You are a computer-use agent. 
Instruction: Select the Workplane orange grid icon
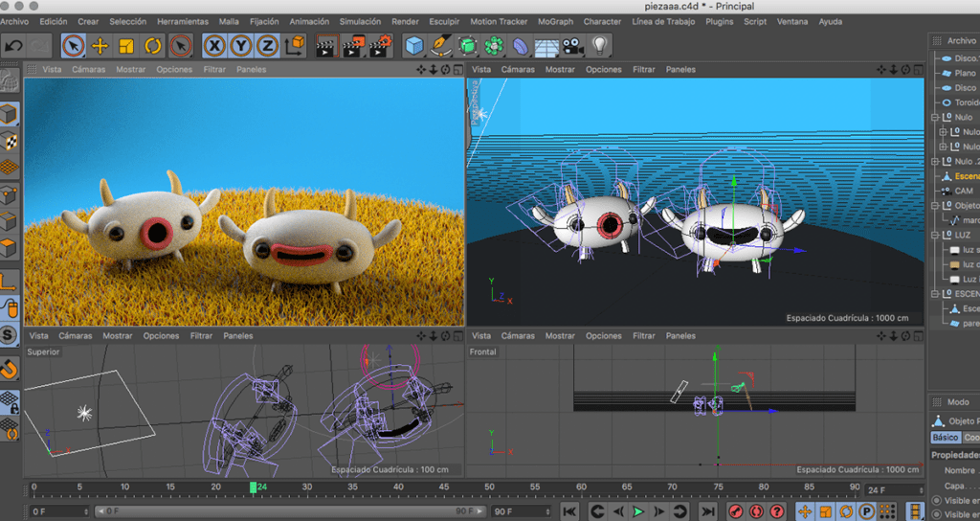(x=9, y=168)
